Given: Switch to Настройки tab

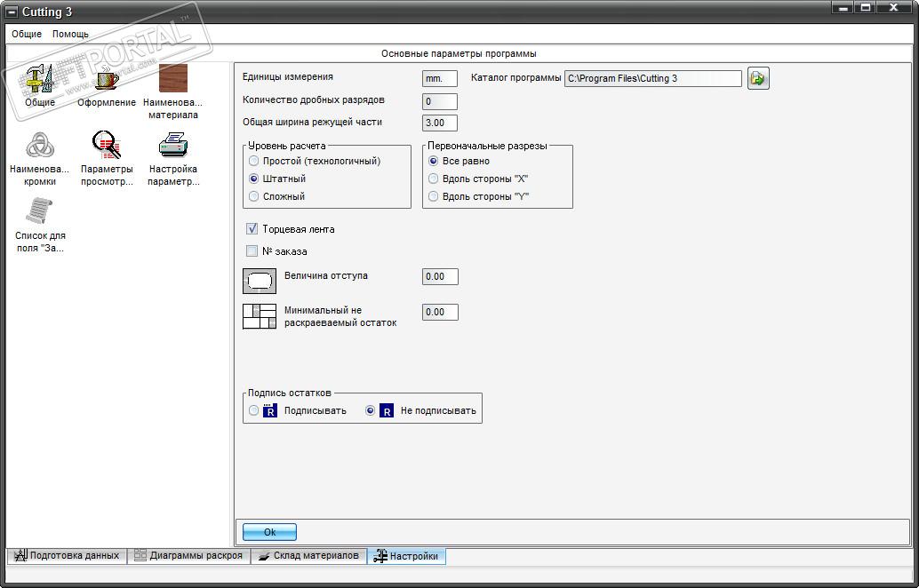Looking at the screenshot, I should [406, 556].
